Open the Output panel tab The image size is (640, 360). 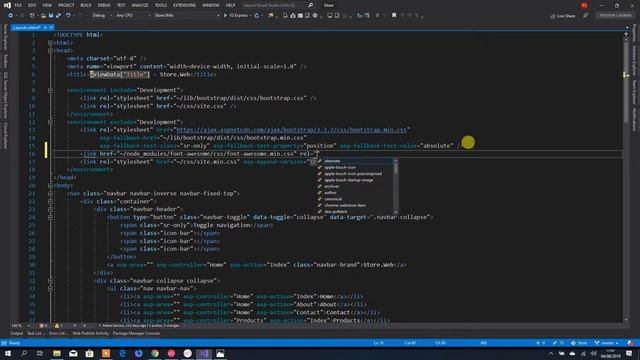tap(16, 333)
